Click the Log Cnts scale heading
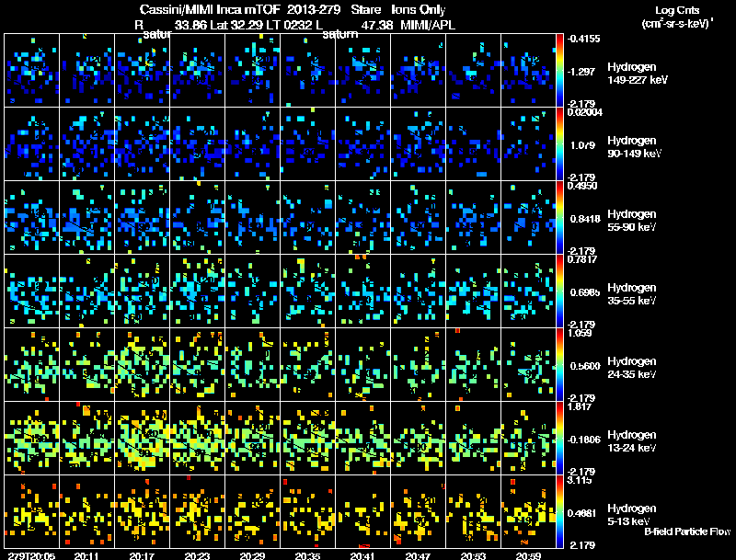 coord(677,10)
